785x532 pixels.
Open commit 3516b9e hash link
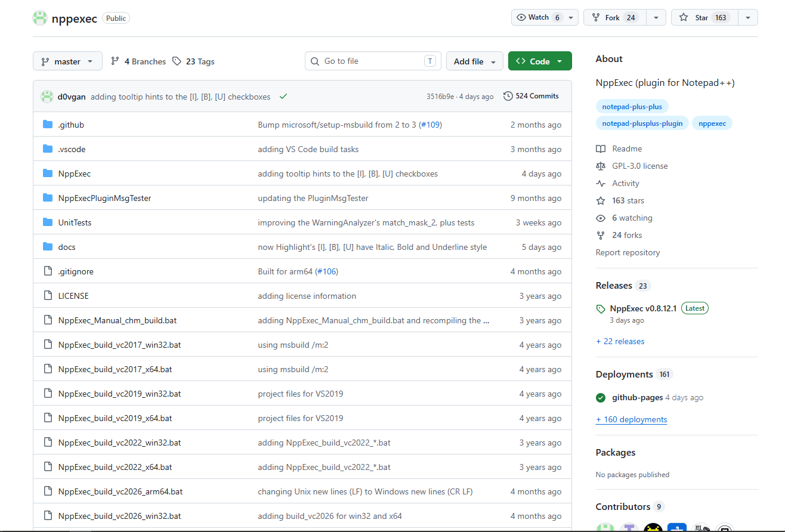(440, 97)
